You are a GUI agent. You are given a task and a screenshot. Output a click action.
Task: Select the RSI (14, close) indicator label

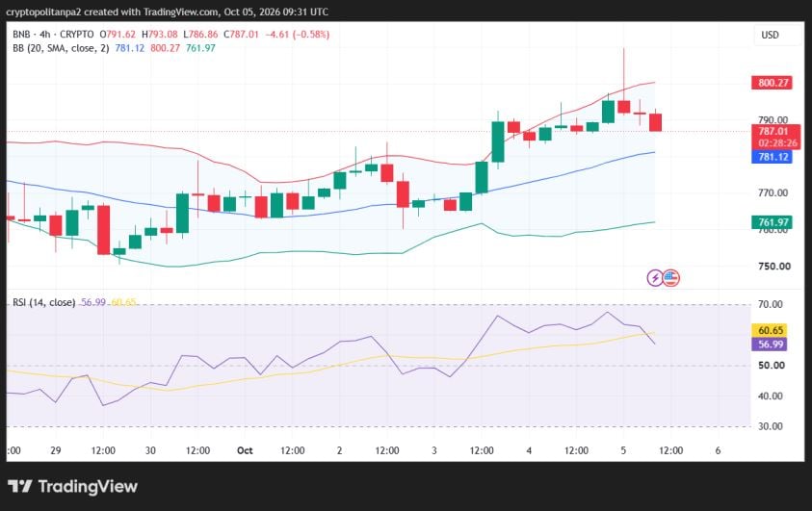coord(43,302)
